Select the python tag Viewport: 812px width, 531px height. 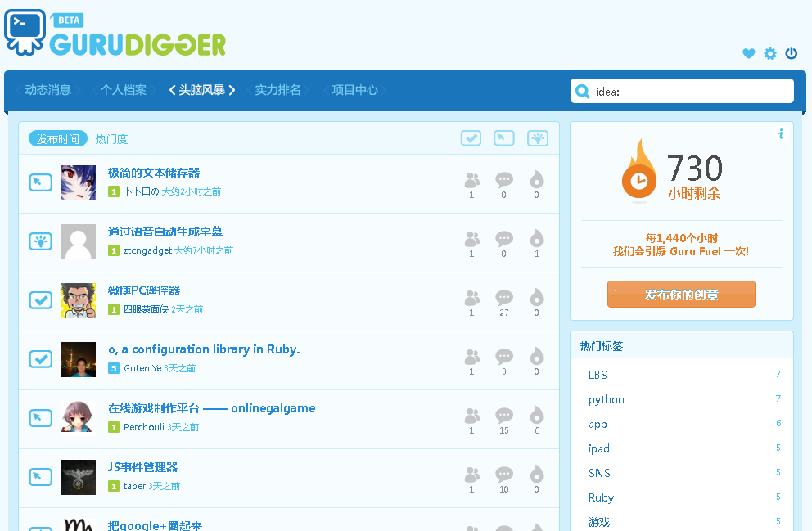[607, 399]
